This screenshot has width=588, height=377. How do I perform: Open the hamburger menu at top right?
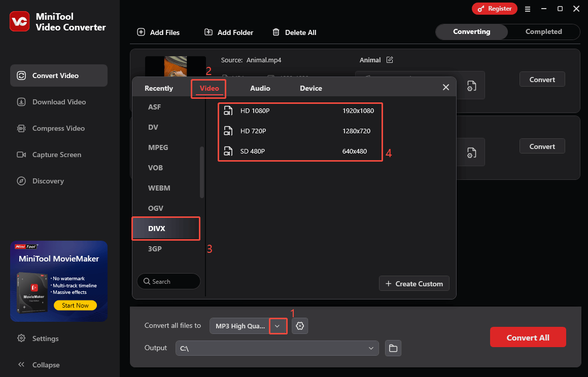pyautogui.click(x=528, y=9)
